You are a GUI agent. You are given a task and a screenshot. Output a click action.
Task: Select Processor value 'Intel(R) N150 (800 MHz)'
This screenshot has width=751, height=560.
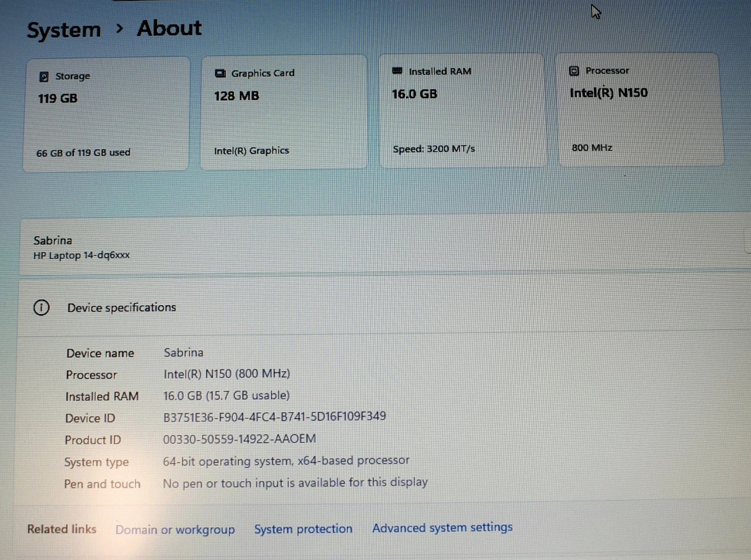pos(227,374)
